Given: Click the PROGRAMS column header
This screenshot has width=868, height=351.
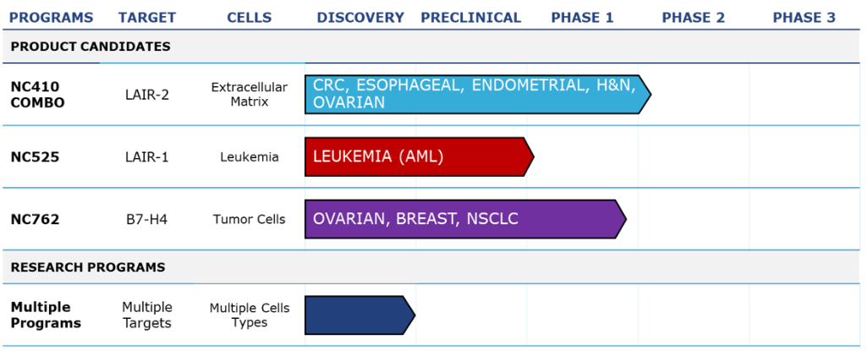Looking at the screenshot, I should click(x=52, y=18).
